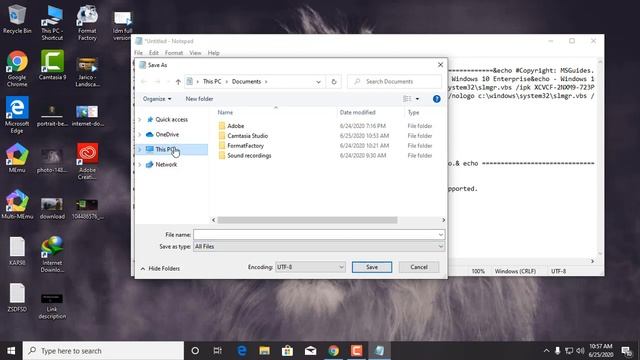
Task: Open the ZSDFSD file on the desktop
Action: 17,298
